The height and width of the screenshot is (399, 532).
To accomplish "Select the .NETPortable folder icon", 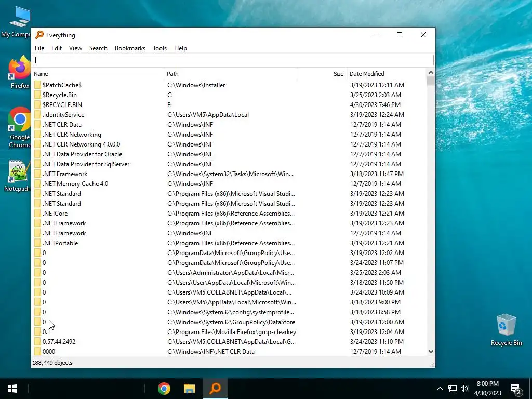I will pyautogui.click(x=37, y=243).
